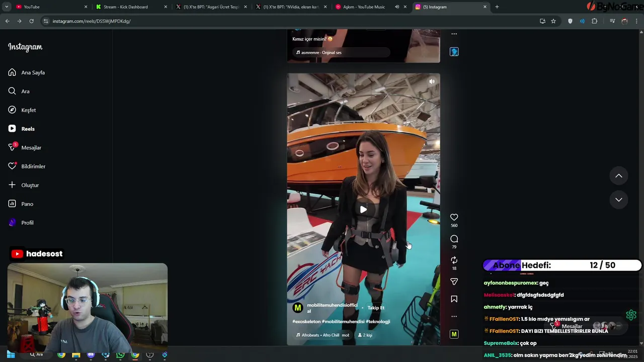This screenshot has width=644, height=362.
Task: Save the reel with bookmark icon
Action: (x=454, y=299)
